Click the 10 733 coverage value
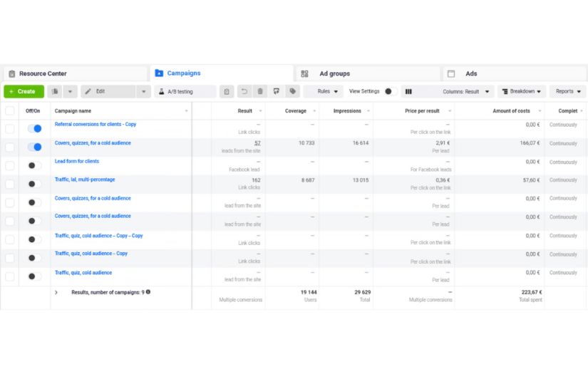The image size is (588, 374). pos(306,143)
